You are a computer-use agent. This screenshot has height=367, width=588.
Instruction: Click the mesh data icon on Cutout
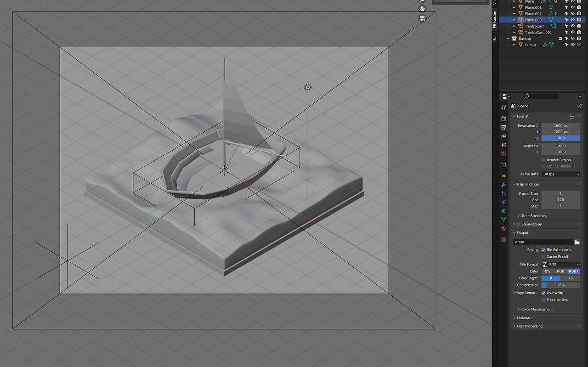tap(551, 45)
